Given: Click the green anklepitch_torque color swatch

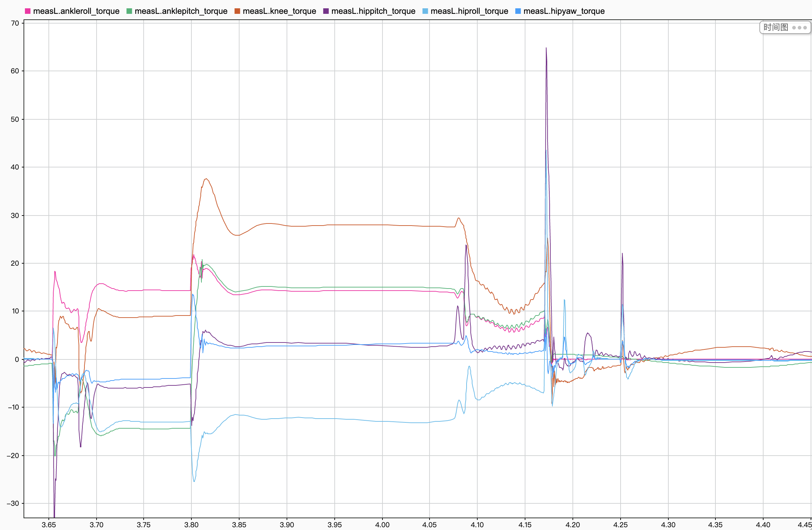Looking at the screenshot, I should (129, 11).
